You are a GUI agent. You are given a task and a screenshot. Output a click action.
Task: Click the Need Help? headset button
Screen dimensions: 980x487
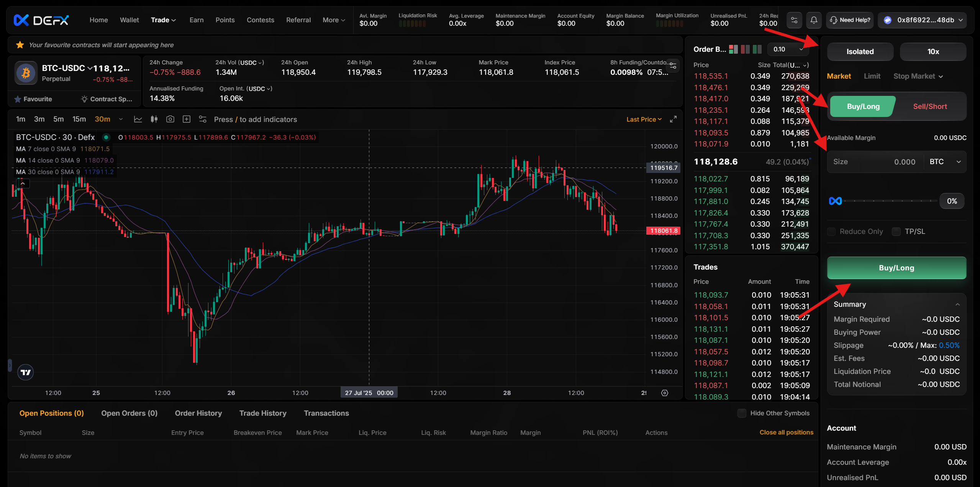click(x=850, y=20)
